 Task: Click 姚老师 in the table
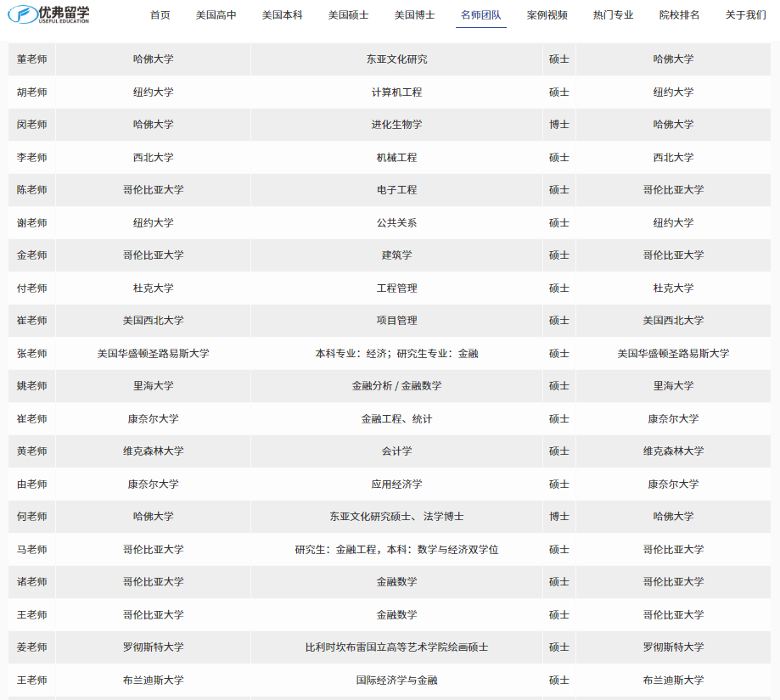pyautogui.click(x=32, y=386)
